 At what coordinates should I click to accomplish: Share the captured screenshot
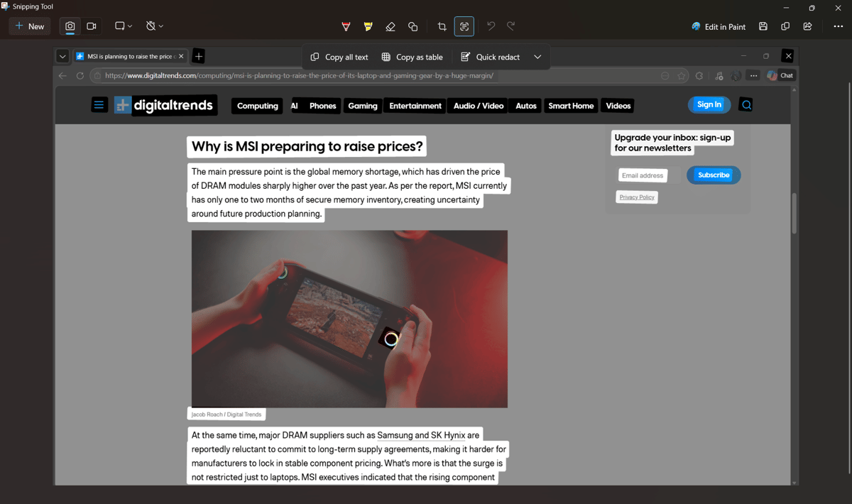(808, 26)
